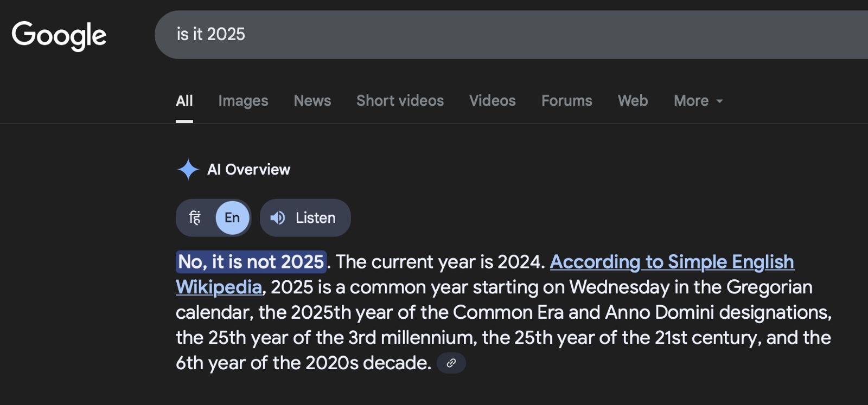Viewport: 868px width, 405px height.
Task: Click the speaker icon on Listen button
Action: (x=278, y=218)
